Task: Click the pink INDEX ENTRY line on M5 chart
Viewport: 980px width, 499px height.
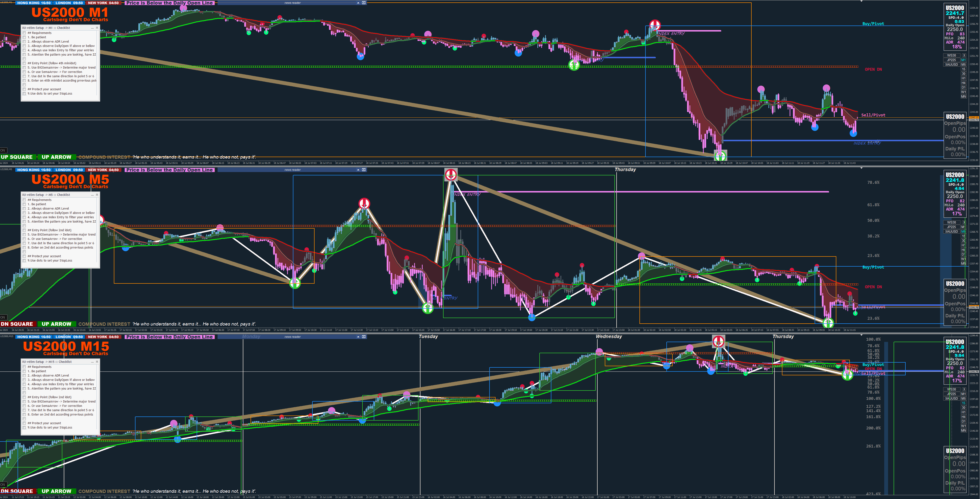Action: pyautogui.click(x=647, y=192)
